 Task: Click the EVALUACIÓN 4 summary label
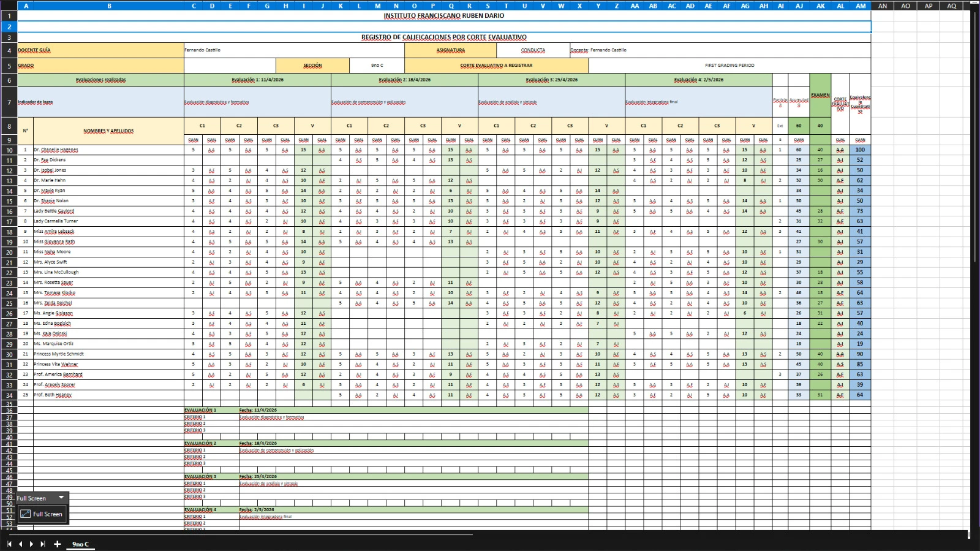[x=211, y=509]
